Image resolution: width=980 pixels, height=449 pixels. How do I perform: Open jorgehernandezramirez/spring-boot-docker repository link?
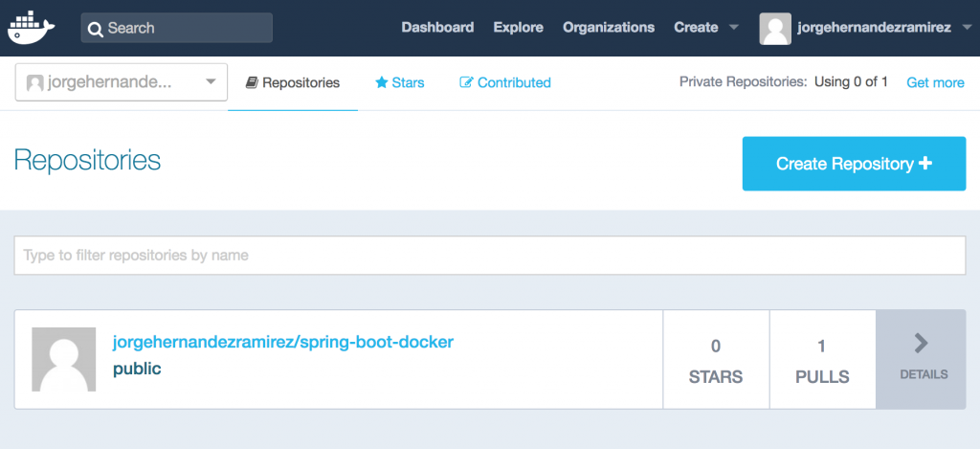(x=283, y=342)
